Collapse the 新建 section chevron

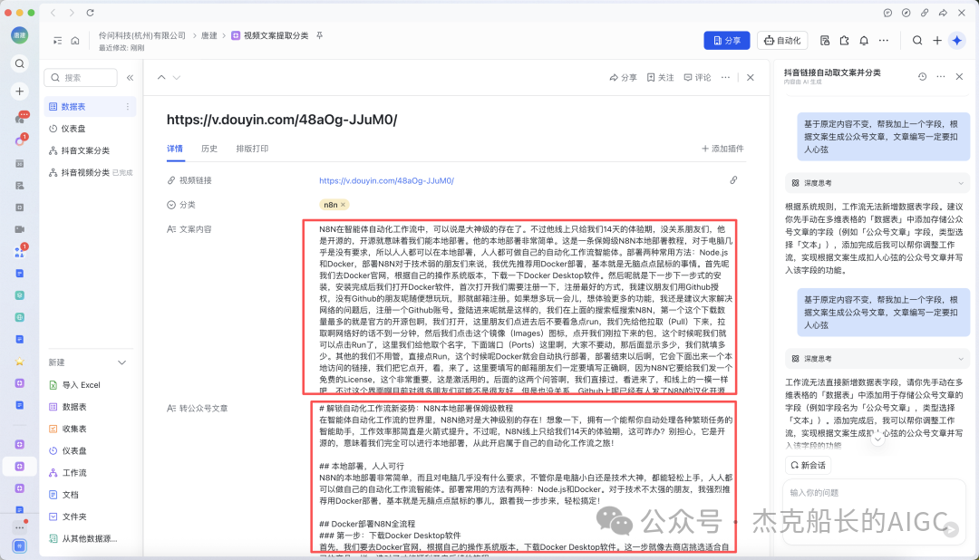[x=121, y=362]
